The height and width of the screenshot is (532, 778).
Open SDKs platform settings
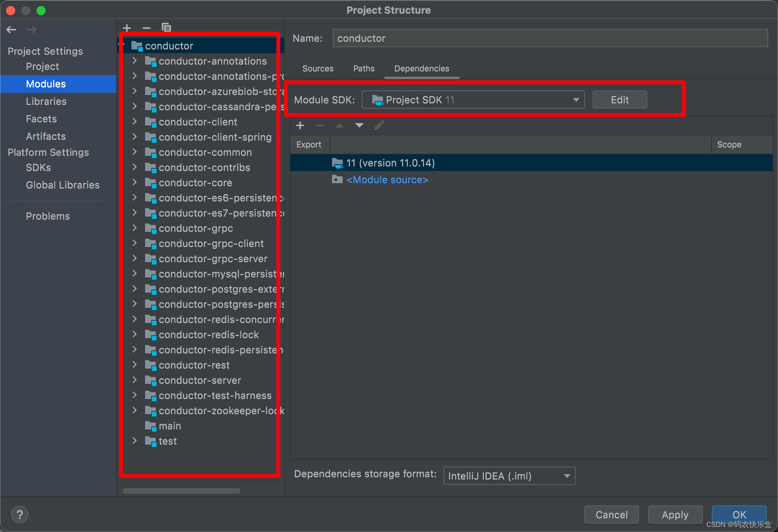pos(38,168)
